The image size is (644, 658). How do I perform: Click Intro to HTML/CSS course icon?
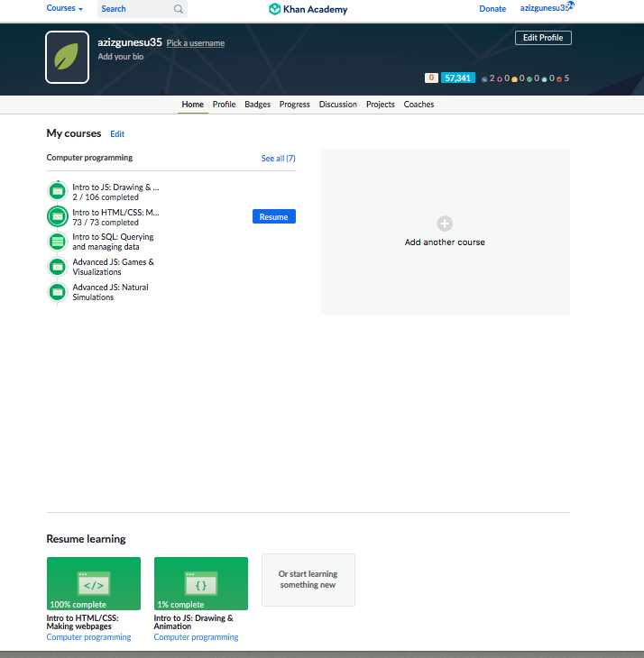[58, 216]
